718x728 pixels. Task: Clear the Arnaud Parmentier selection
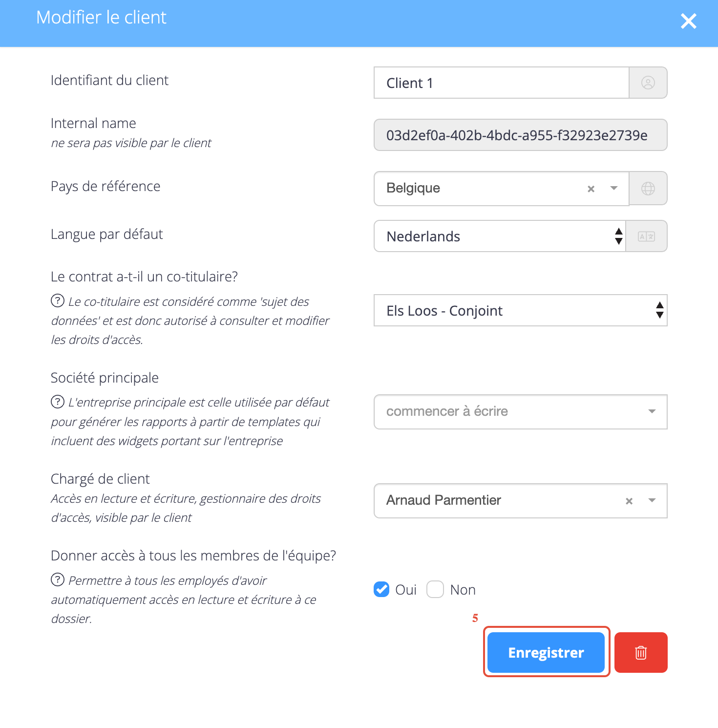coord(629,501)
